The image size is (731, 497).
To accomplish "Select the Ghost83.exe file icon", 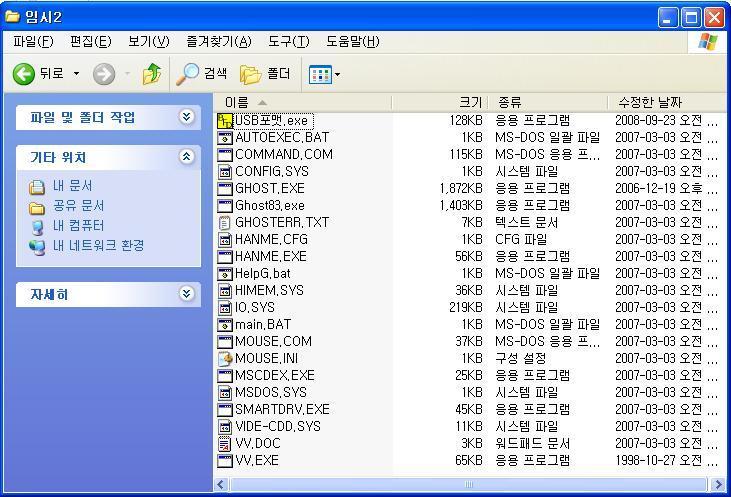I will (225, 206).
